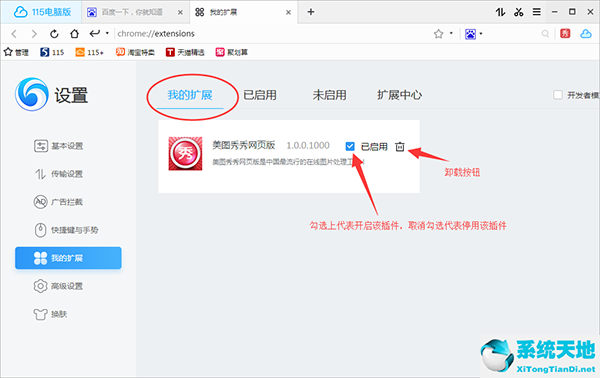Open the 115 bookmark
600x378 pixels.
pos(52,52)
